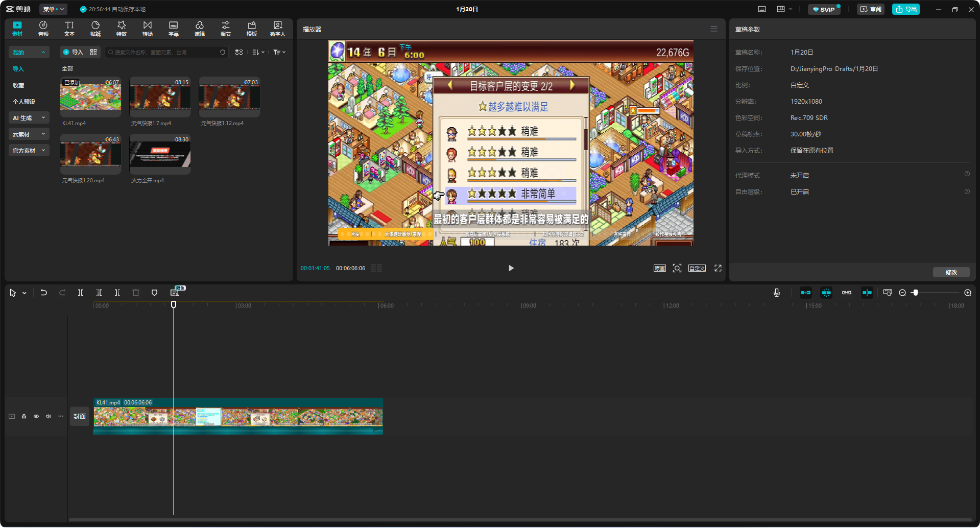Expand the 云素材 sidebar section
Image resolution: width=980 pixels, height=528 pixels.
click(x=29, y=134)
